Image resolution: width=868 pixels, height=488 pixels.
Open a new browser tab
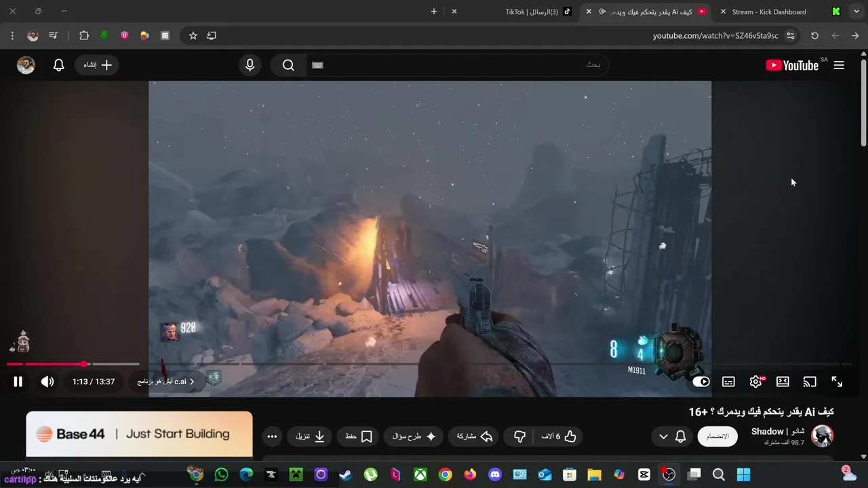[x=434, y=12]
